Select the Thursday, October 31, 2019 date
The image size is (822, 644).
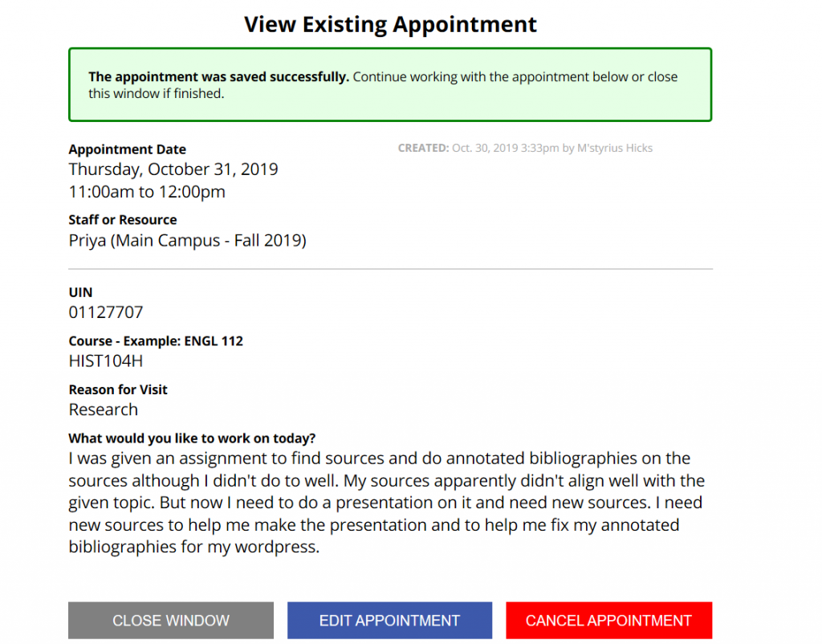pyautogui.click(x=173, y=169)
